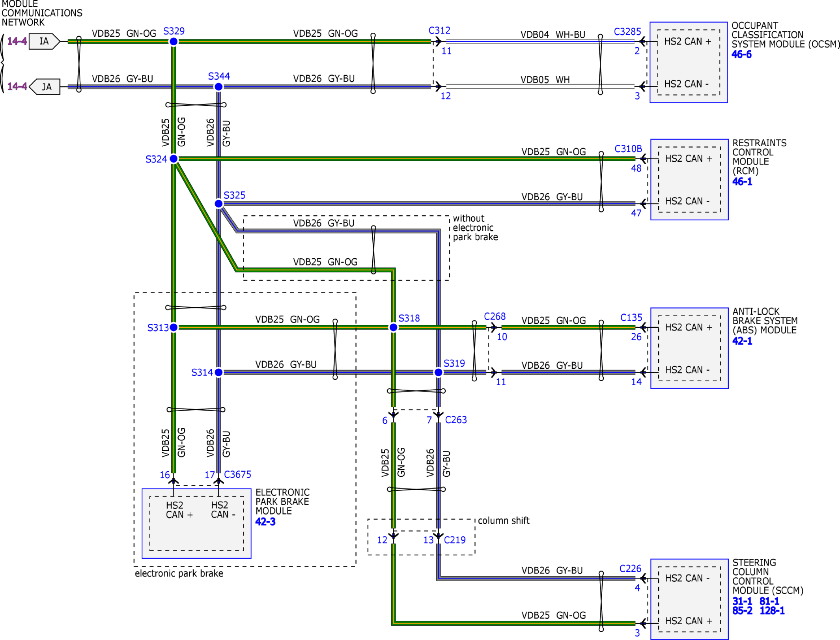The height and width of the screenshot is (640, 840).
Task: Click connector label C3675
Action: click(x=237, y=474)
